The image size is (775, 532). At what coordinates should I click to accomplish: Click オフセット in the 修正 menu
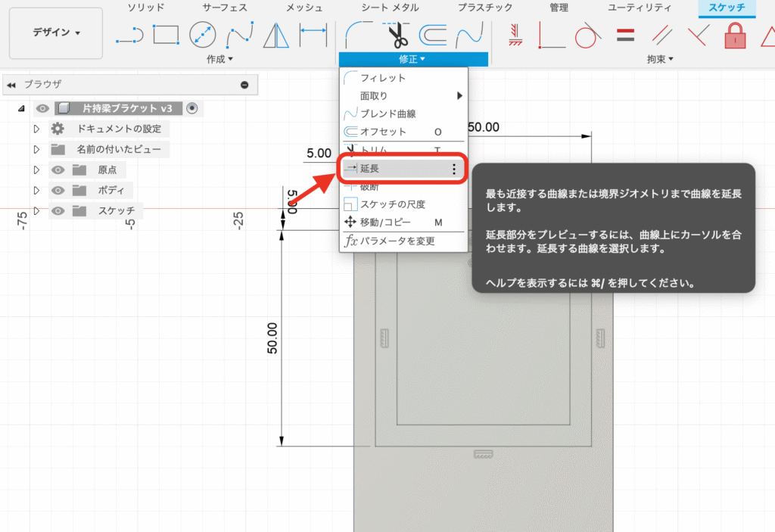(383, 132)
